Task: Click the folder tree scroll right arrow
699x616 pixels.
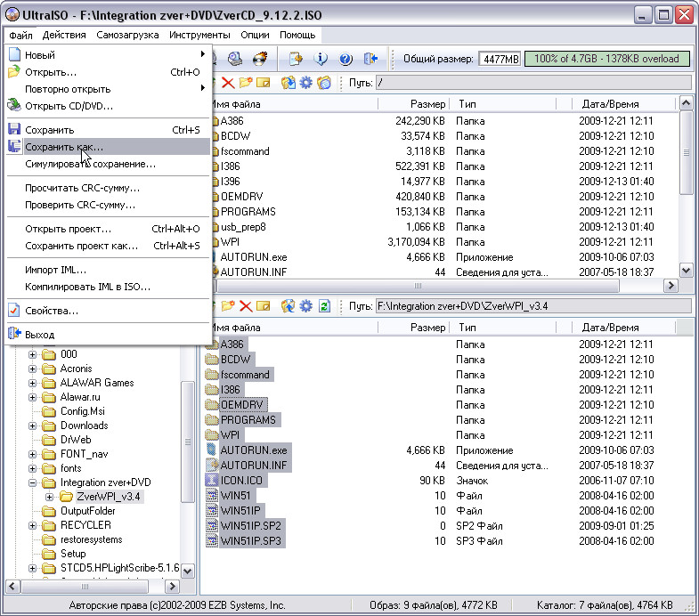Action: [172, 586]
